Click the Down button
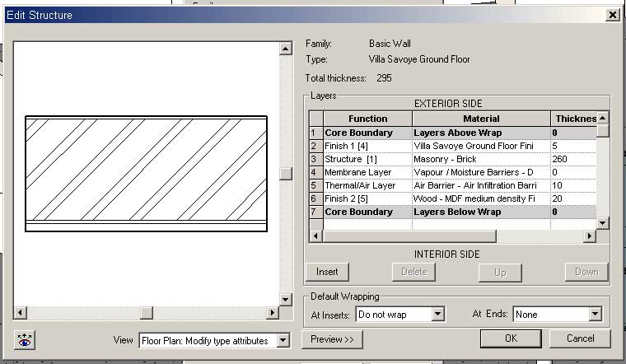This screenshot has height=364, width=626. pos(586,272)
